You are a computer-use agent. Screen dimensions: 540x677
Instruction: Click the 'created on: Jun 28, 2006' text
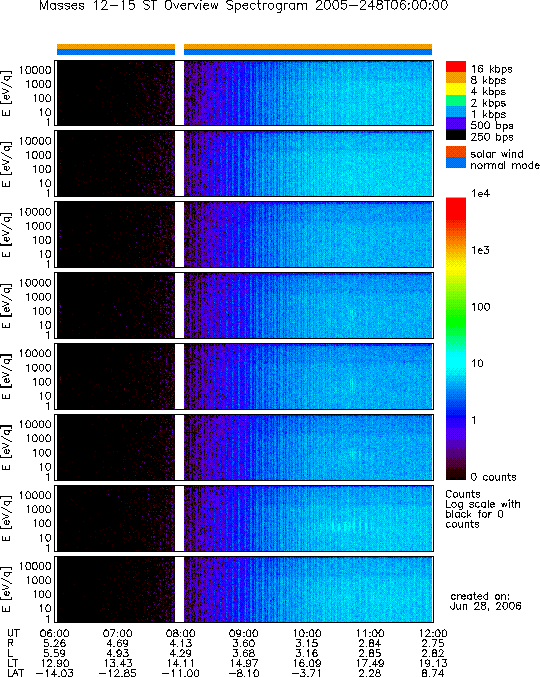tap(485, 601)
